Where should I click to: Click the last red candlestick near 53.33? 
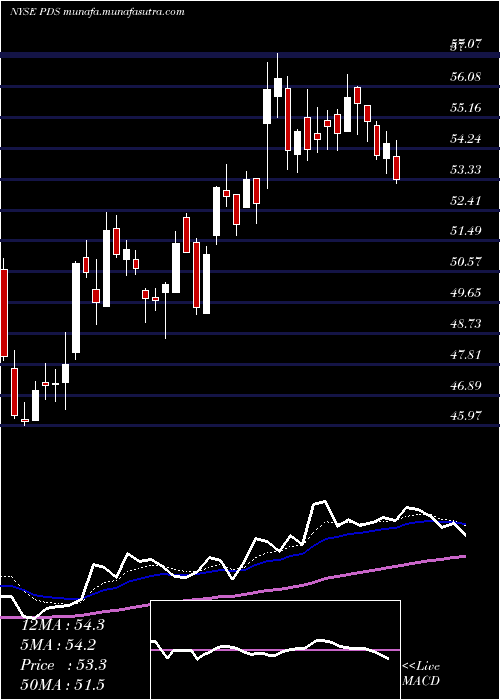(397, 168)
